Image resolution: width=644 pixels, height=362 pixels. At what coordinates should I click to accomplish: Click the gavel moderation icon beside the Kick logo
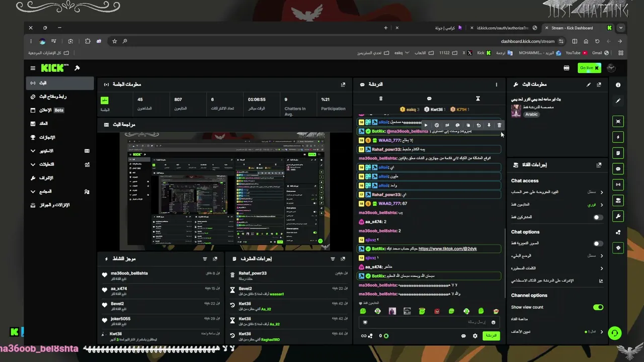[x=77, y=68]
